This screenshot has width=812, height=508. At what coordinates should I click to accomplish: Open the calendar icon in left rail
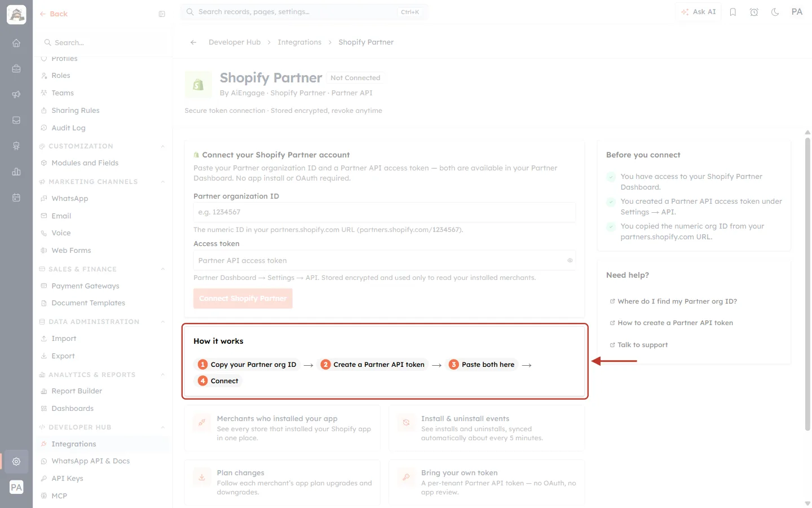(16, 198)
